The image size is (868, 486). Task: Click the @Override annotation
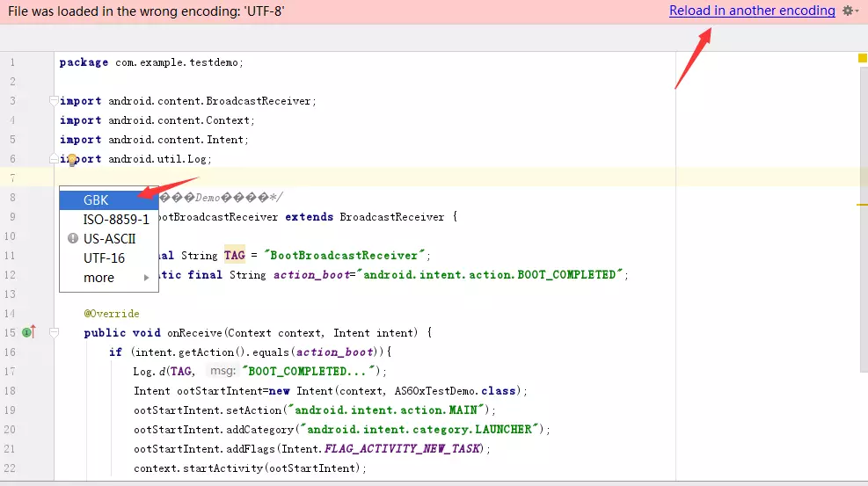(x=112, y=314)
